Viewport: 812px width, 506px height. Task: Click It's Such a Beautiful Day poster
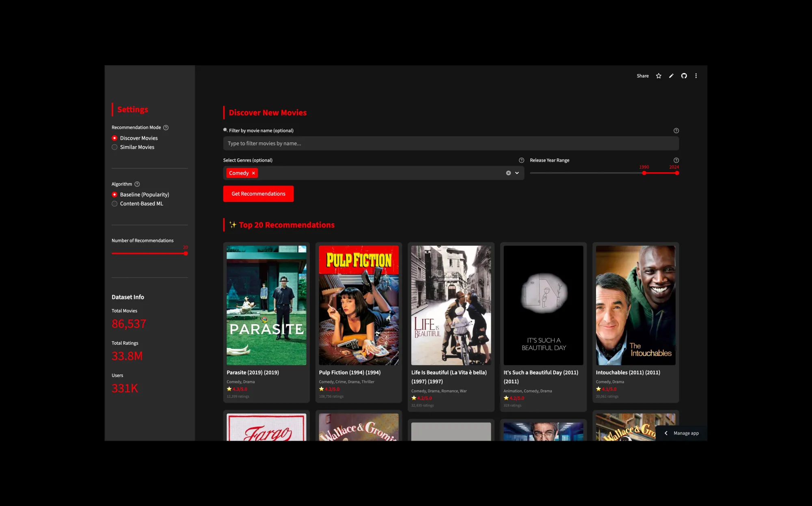coord(543,305)
